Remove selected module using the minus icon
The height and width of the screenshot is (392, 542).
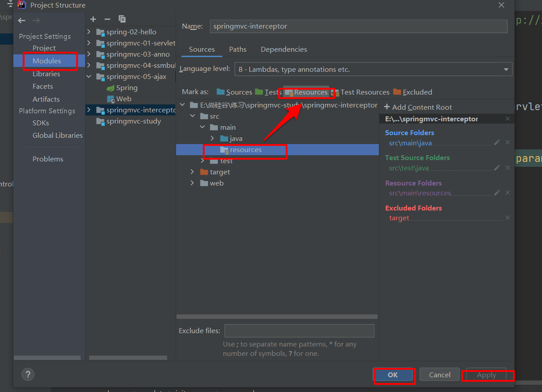pyautogui.click(x=107, y=19)
